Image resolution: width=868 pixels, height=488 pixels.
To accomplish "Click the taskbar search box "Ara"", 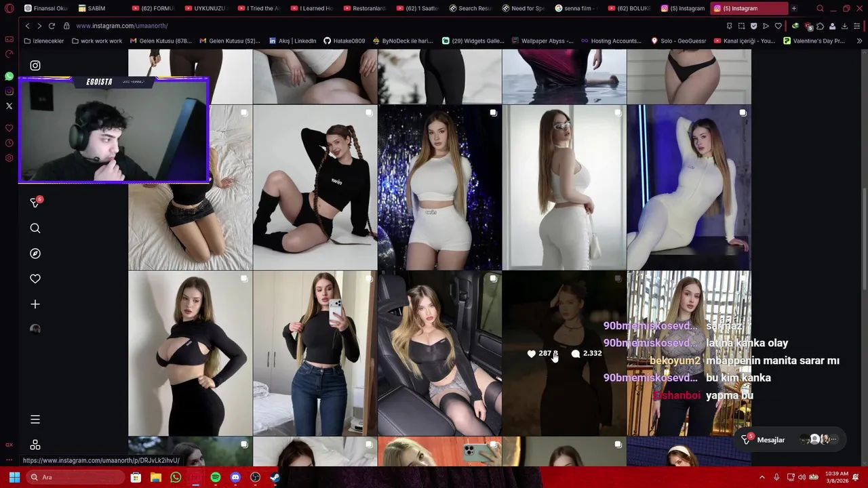I will tap(77, 477).
